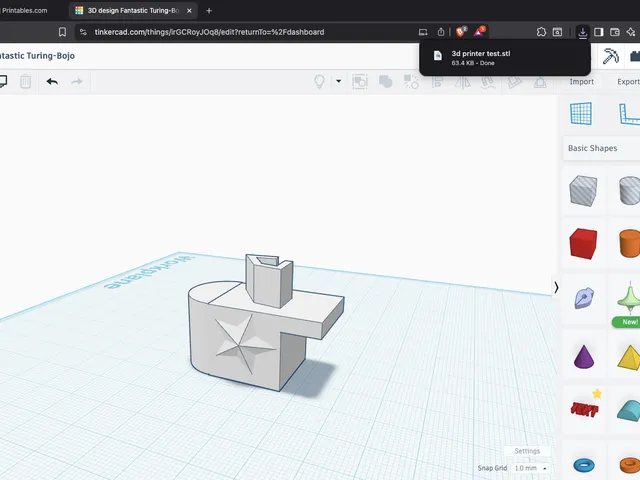
Task: Click the Cruise tool icon
Action: 488,81
